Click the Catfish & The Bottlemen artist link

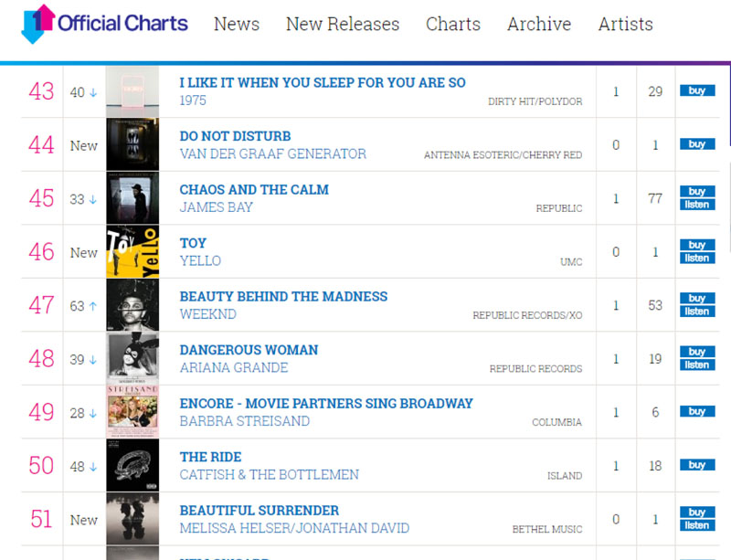click(x=270, y=475)
